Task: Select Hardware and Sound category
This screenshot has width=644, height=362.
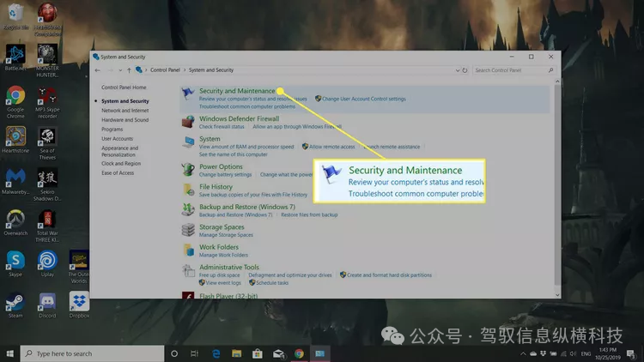Action: (125, 120)
